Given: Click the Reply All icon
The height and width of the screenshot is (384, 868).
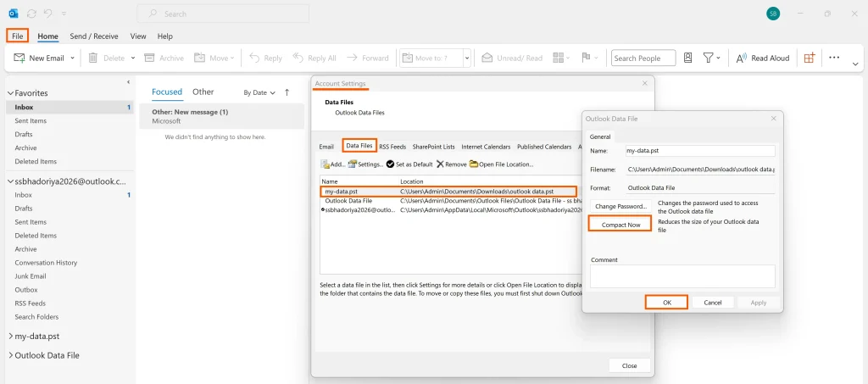Looking at the screenshot, I should (298, 58).
